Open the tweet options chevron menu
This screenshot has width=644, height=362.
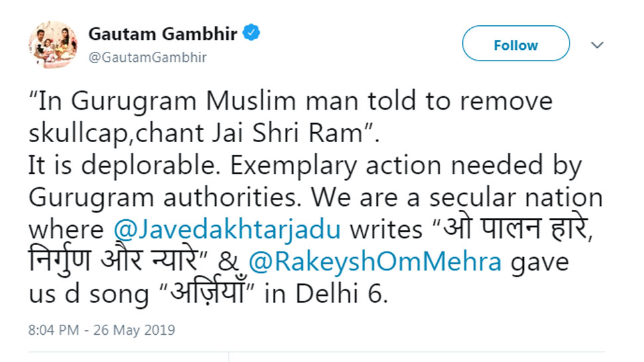click(597, 45)
